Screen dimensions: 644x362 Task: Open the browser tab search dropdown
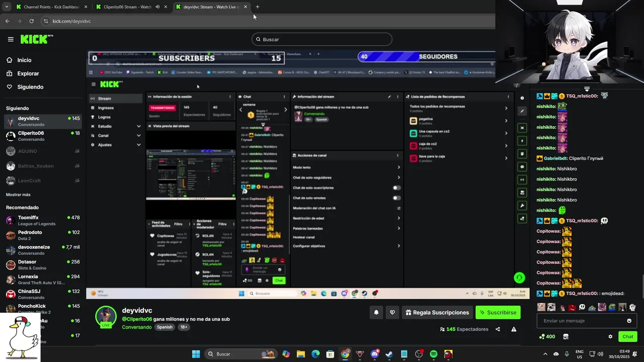pyautogui.click(x=6, y=7)
